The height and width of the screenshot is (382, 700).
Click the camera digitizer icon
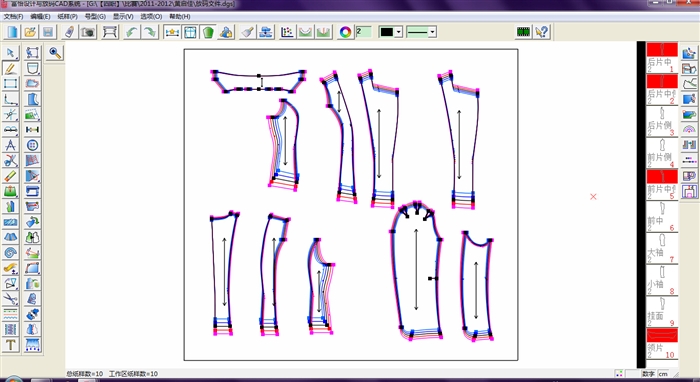pos(88,32)
